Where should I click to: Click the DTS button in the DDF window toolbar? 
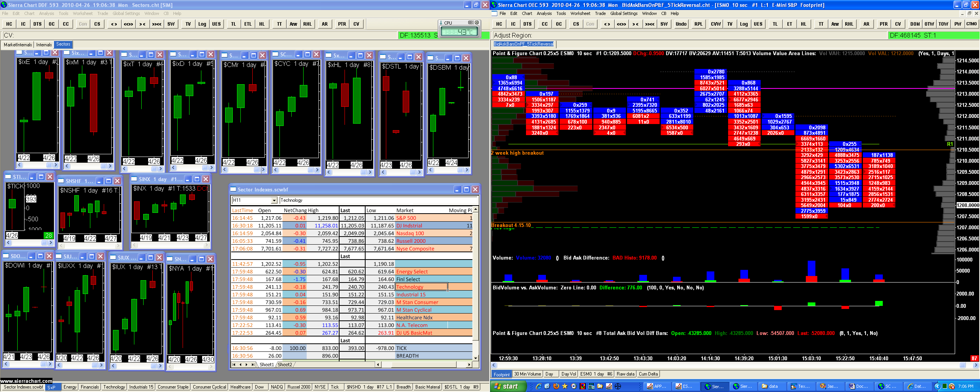(x=38, y=24)
